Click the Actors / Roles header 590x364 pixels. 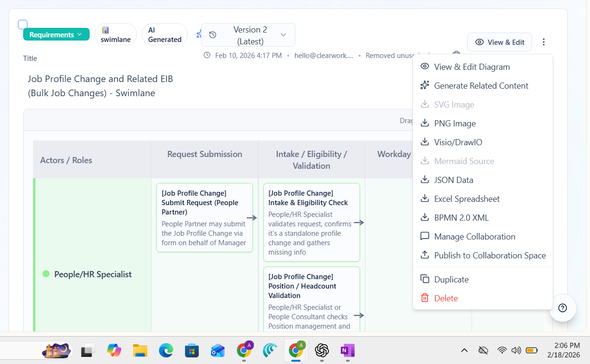coord(66,160)
